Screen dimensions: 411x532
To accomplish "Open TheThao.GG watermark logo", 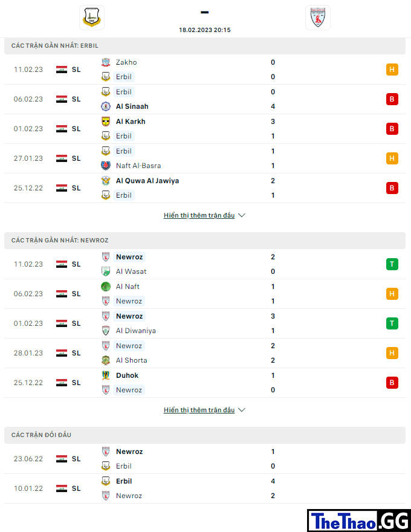I will (x=359, y=521).
